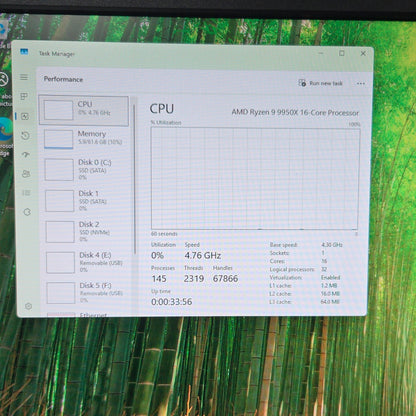This screenshot has width=416, height=416.
Task: Select Disk 4 (E:) removable entry
Action: click(x=88, y=262)
